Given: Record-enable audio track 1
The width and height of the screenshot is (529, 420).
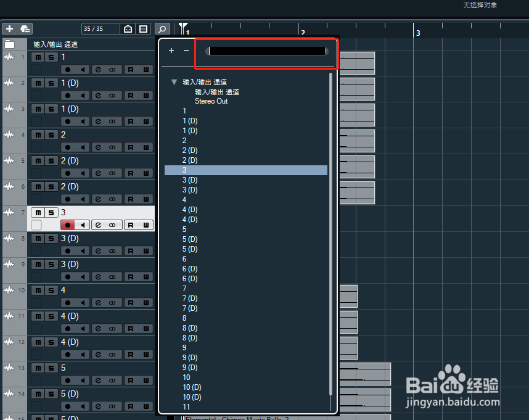Looking at the screenshot, I should point(68,70).
